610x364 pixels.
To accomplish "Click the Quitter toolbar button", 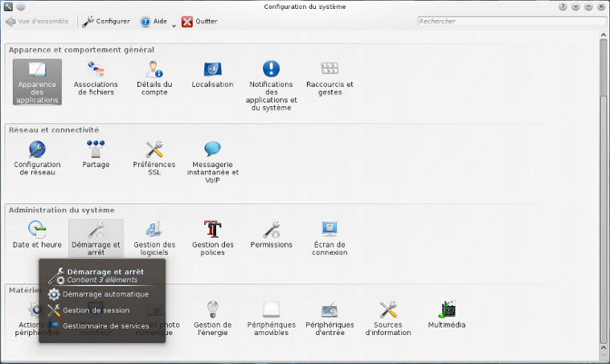I will 199,22.
